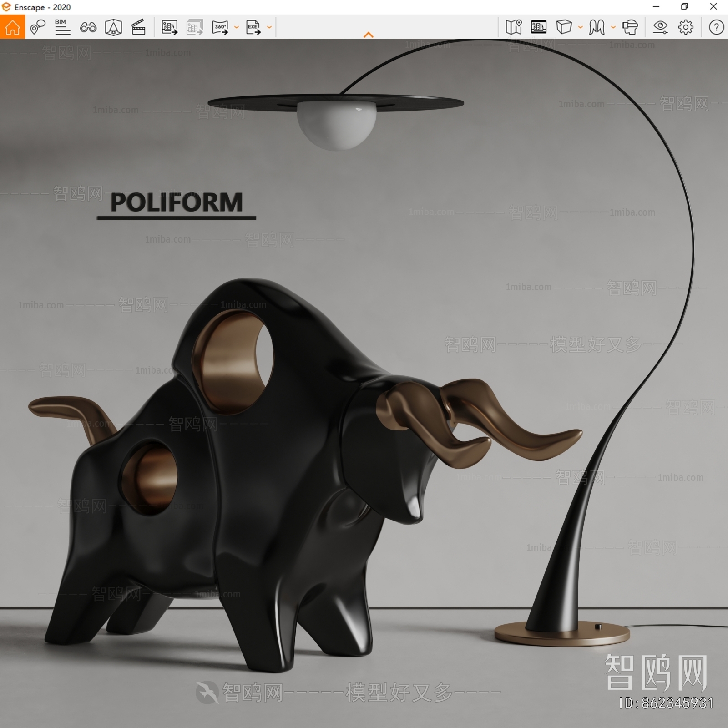Expand the 360 panorama export dropdown

(x=237, y=27)
